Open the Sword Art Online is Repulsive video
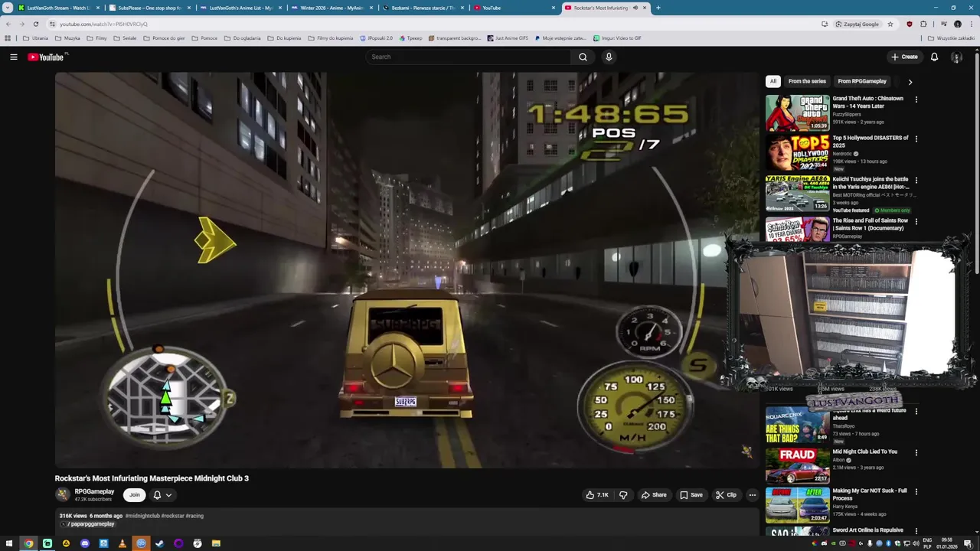This screenshot has width=980, height=551. click(868, 530)
